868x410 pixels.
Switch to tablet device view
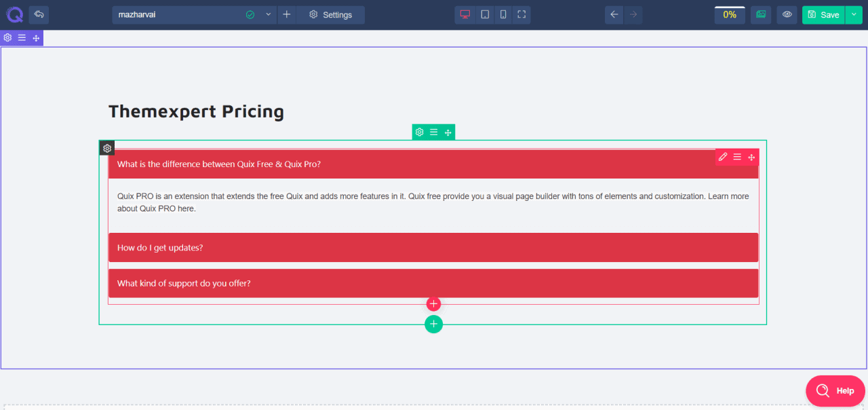tap(485, 14)
